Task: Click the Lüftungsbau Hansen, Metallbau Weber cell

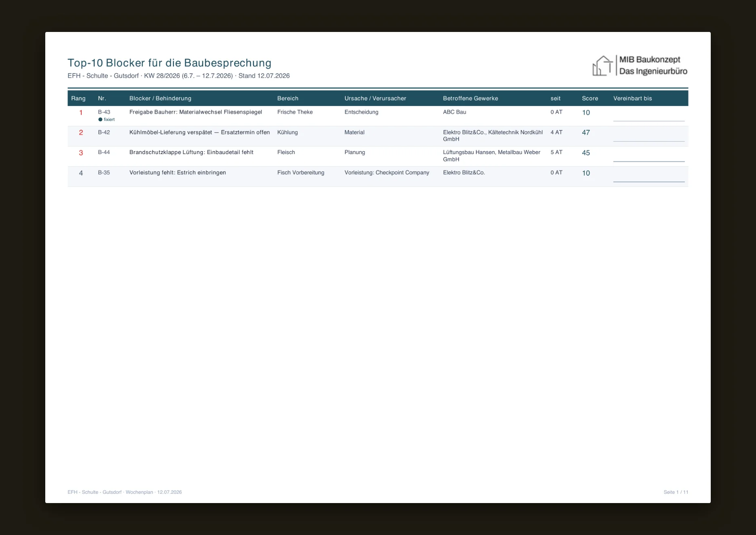Action: 491,156
